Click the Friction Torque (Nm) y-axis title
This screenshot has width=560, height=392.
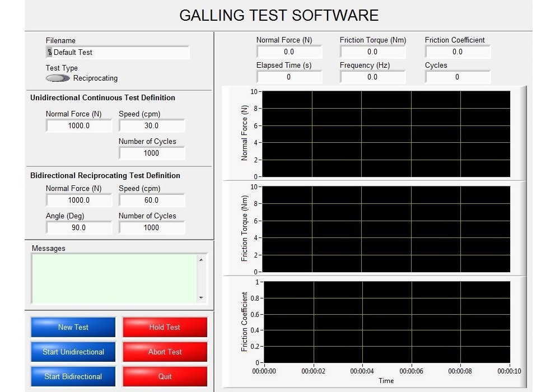tap(244, 228)
